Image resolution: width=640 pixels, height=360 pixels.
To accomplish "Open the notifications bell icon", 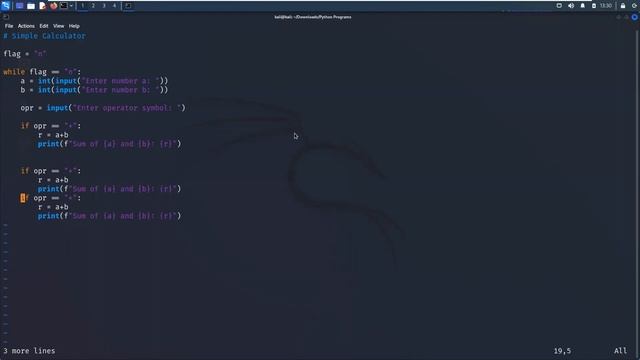I will (582, 6).
